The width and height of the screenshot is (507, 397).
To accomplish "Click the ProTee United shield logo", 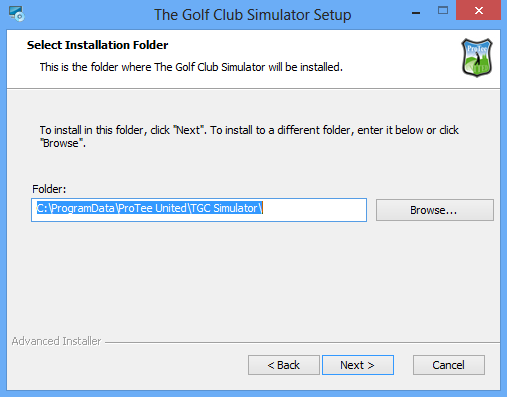I will [477, 58].
